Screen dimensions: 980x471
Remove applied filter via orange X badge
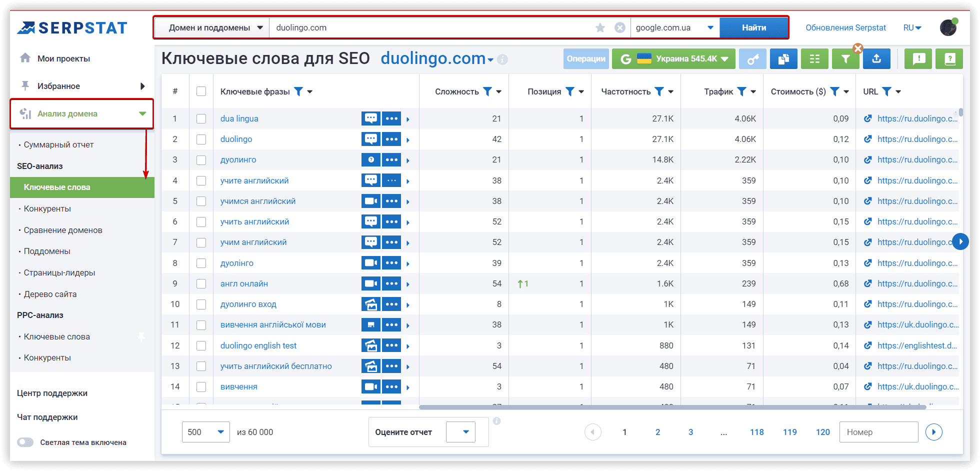click(x=858, y=48)
